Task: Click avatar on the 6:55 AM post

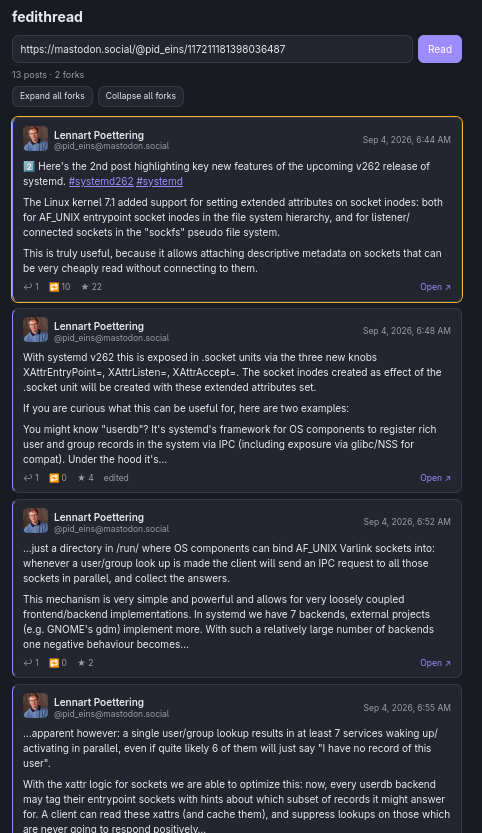Action: tap(36, 706)
